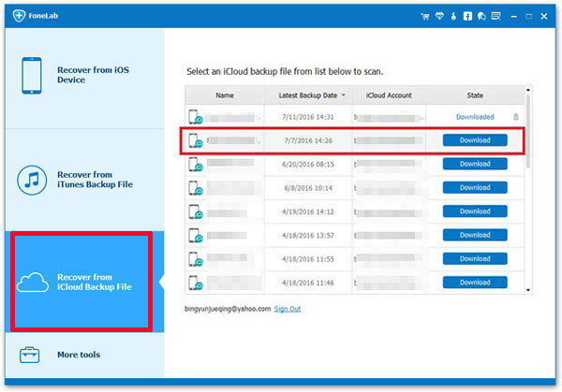This screenshot has width=562, height=392.
Task: Click the diamond upgrade icon in title bar
Action: [x=441, y=15]
